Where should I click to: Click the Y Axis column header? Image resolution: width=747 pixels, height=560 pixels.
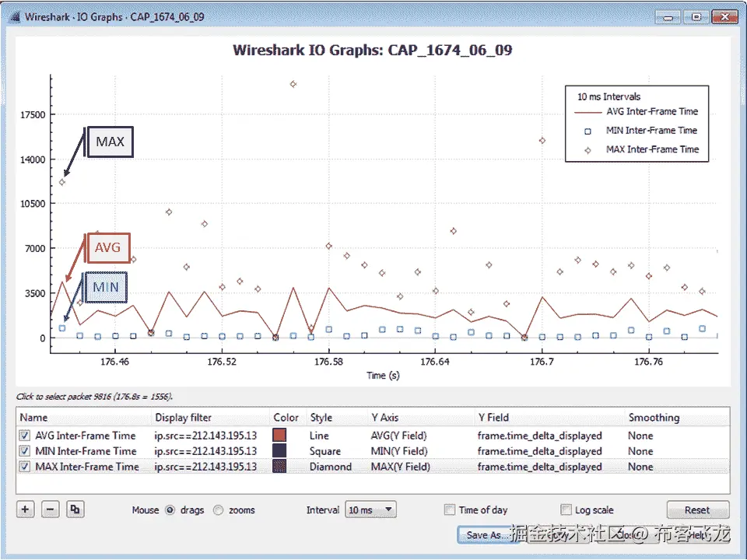click(384, 418)
